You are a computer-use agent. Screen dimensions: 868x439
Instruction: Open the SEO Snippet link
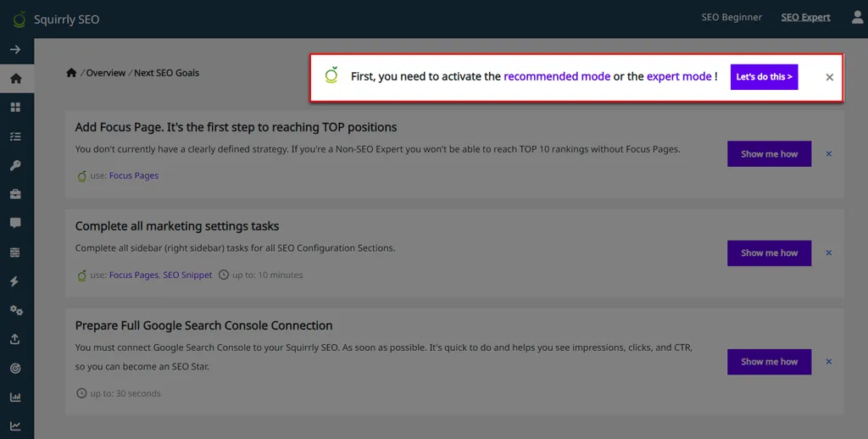(187, 275)
